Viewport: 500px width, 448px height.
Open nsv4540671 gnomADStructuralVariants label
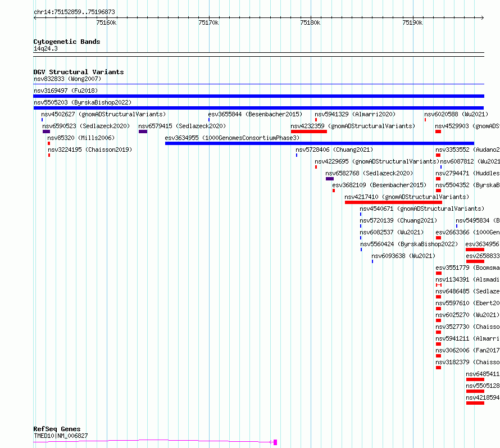(422, 209)
